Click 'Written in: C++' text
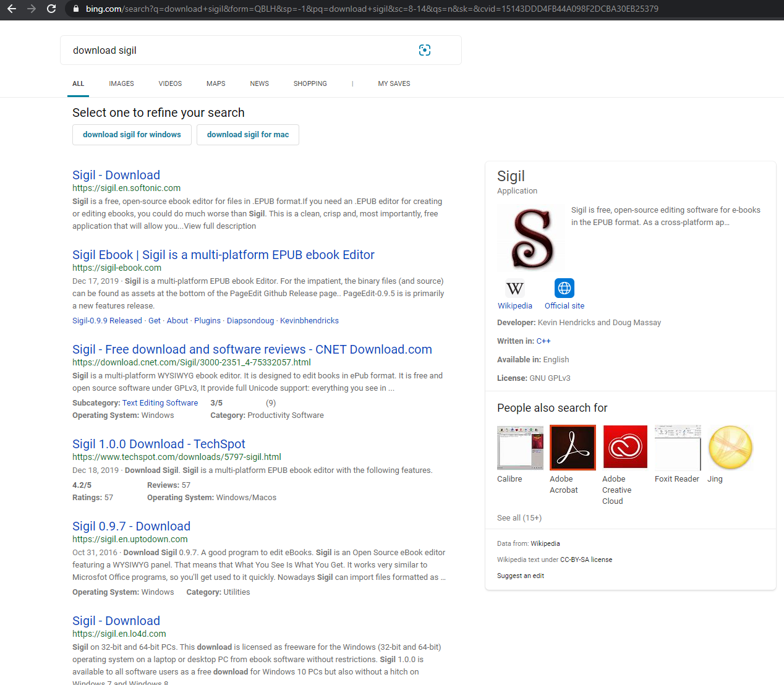Viewport: 784px width, 685px height. (524, 341)
